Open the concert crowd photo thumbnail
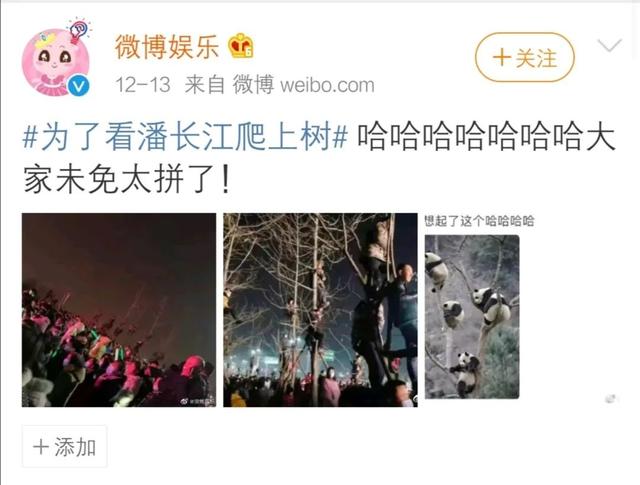 click(x=119, y=310)
